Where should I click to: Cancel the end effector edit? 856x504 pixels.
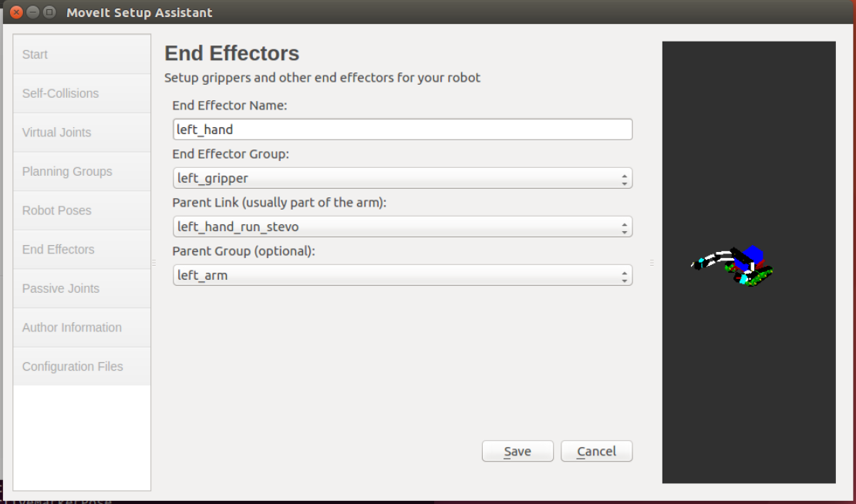pos(597,451)
